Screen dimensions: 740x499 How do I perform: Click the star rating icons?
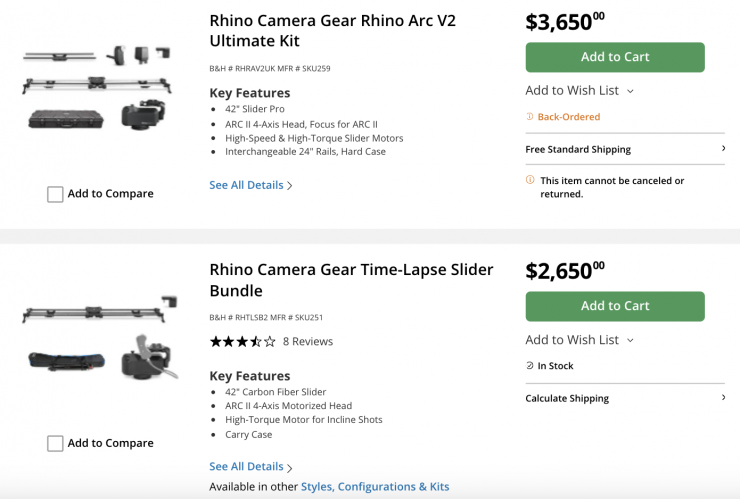pyautogui.click(x=242, y=341)
